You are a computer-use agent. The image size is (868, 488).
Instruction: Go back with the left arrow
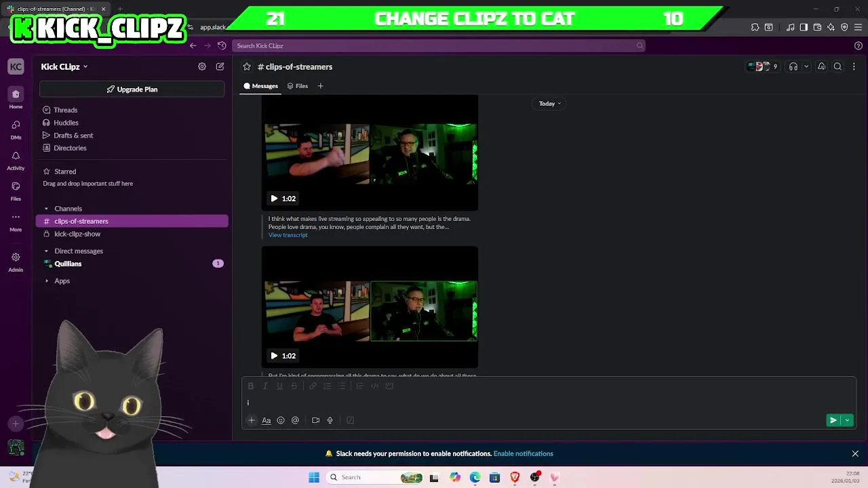click(x=193, y=45)
